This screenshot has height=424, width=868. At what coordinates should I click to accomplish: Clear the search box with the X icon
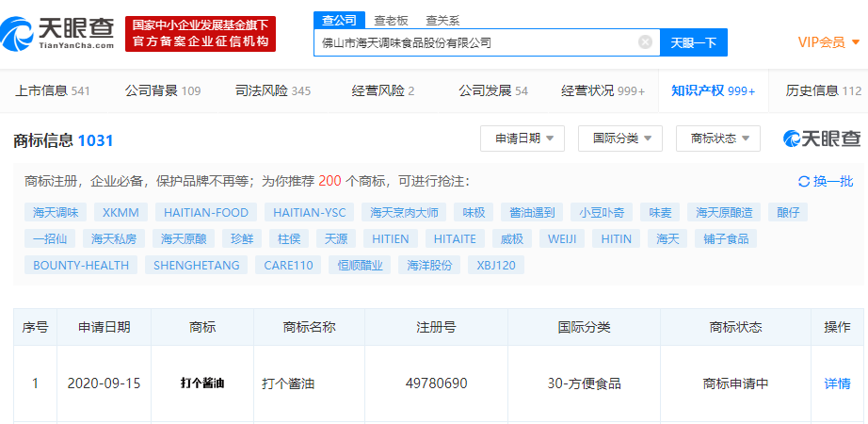(645, 42)
